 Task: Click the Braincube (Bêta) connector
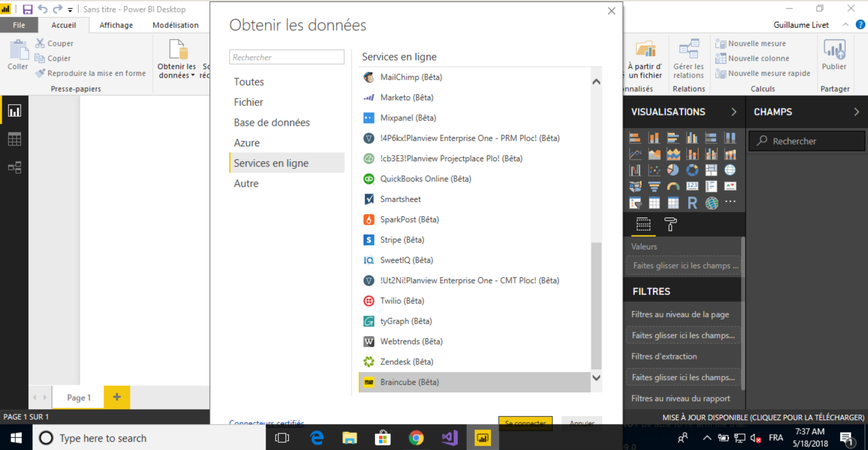pos(409,382)
